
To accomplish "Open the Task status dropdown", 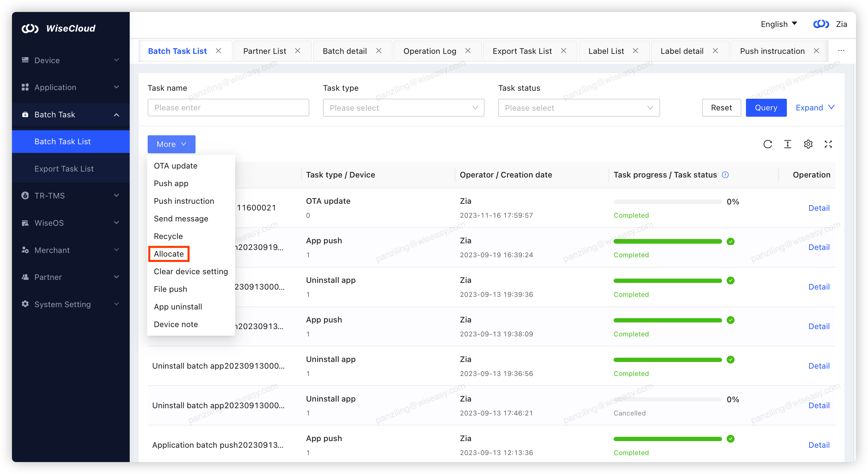I will [579, 108].
